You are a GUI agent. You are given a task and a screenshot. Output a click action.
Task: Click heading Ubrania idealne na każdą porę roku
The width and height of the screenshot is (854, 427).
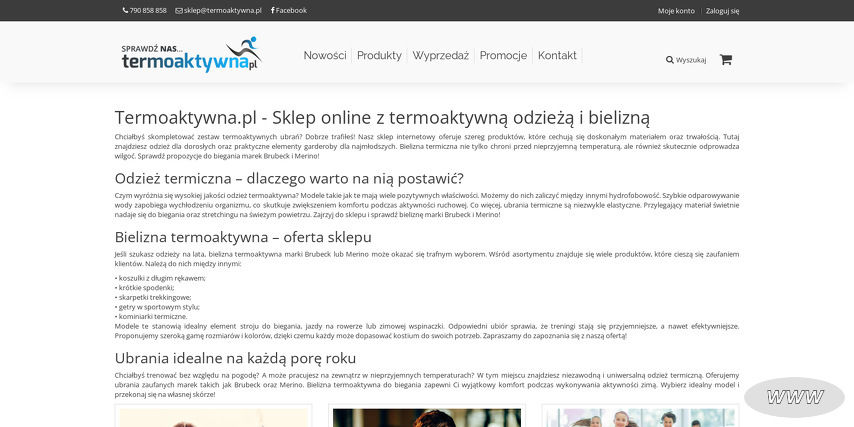click(235, 358)
